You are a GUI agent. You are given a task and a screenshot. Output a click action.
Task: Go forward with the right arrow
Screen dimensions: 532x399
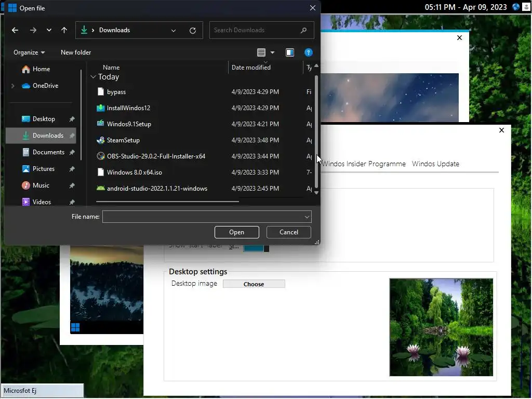pos(33,30)
